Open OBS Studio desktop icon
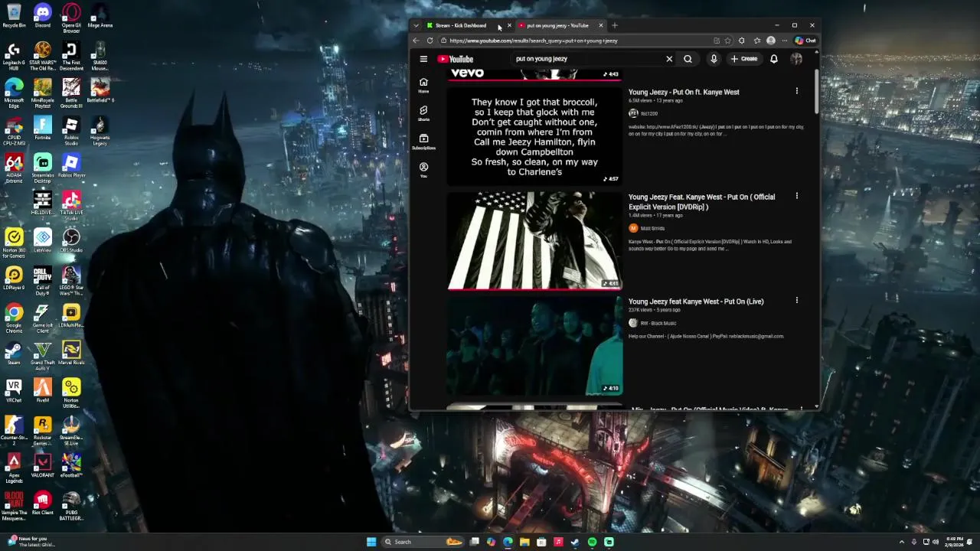The image size is (980, 551). (x=71, y=240)
